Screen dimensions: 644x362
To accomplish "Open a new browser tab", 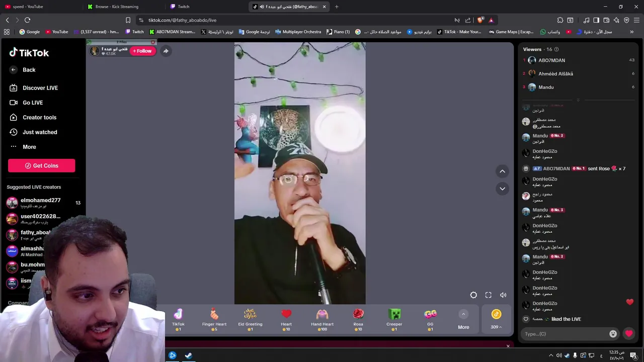I will coord(337,7).
